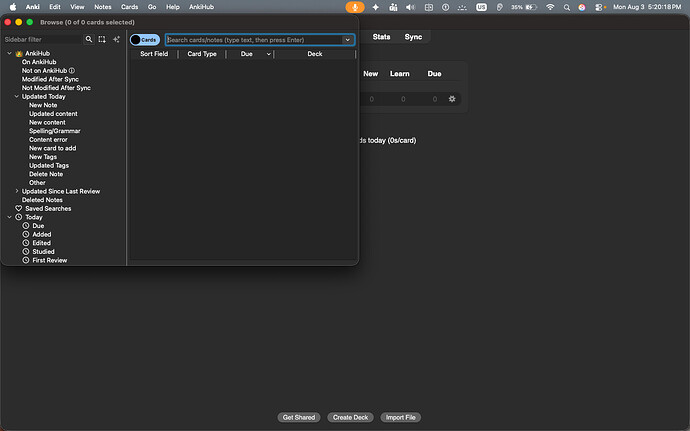The width and height of the screenshot is (690, 431).
Task: Select Updated Tags in sidebar
Action: coord(49,166)
